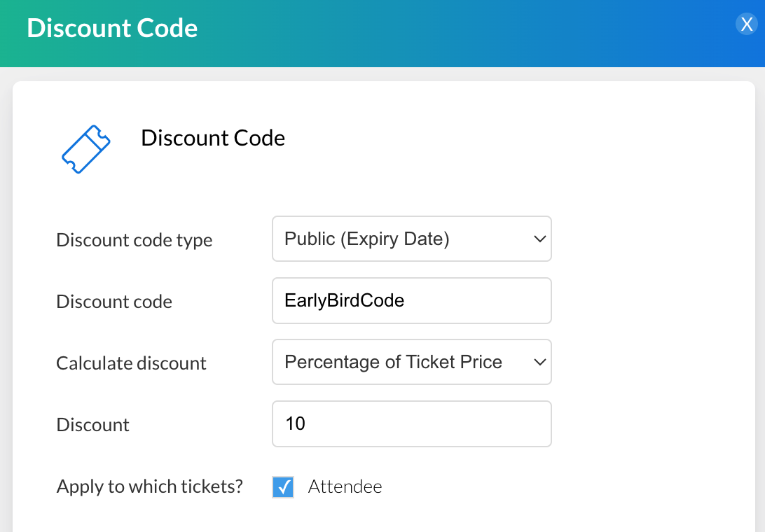Click the Discount amount field showing 10
This screenshot has width=765, height=532.
(x=411, y=423)
